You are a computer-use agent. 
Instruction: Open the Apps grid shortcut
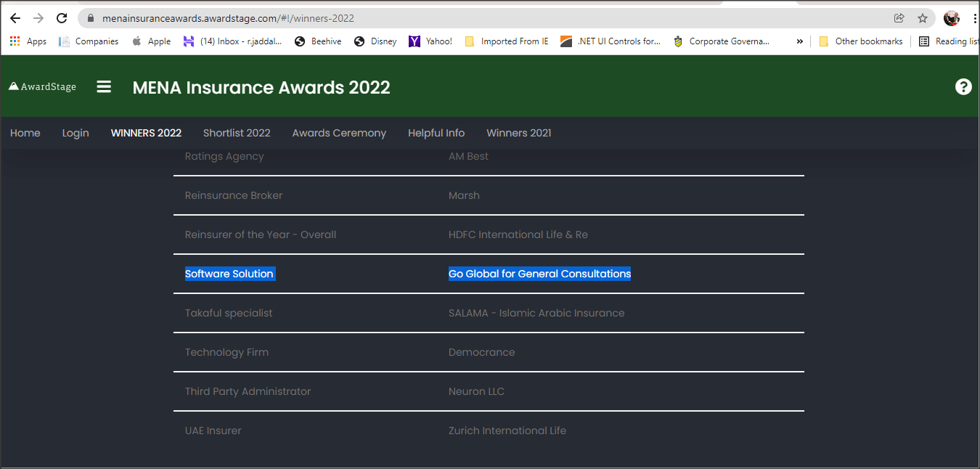pos(28,41)
